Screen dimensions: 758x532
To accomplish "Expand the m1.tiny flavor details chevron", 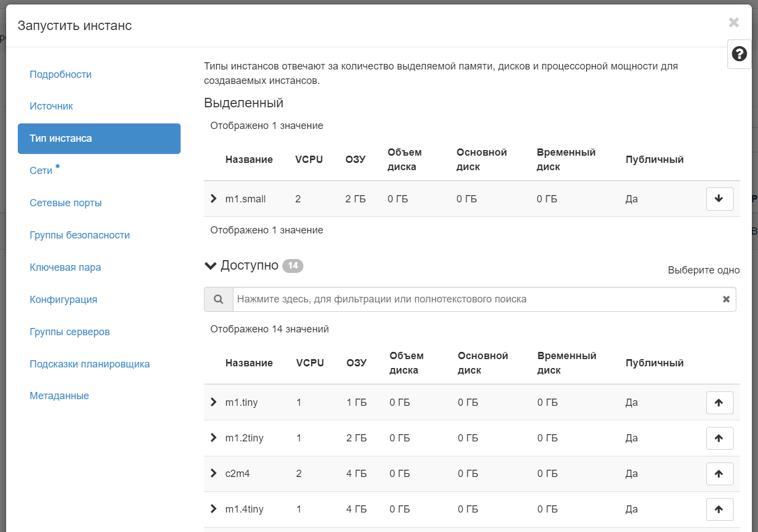I will click(x=213, y=402).
